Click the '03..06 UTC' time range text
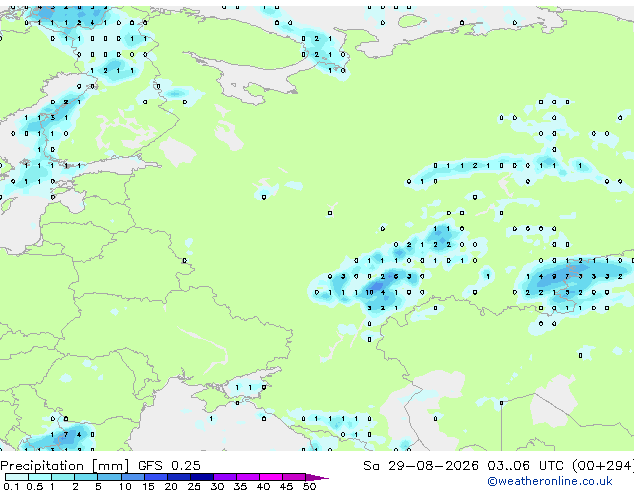Viewport: 634px width, 490px height. [x=525, y=466]
